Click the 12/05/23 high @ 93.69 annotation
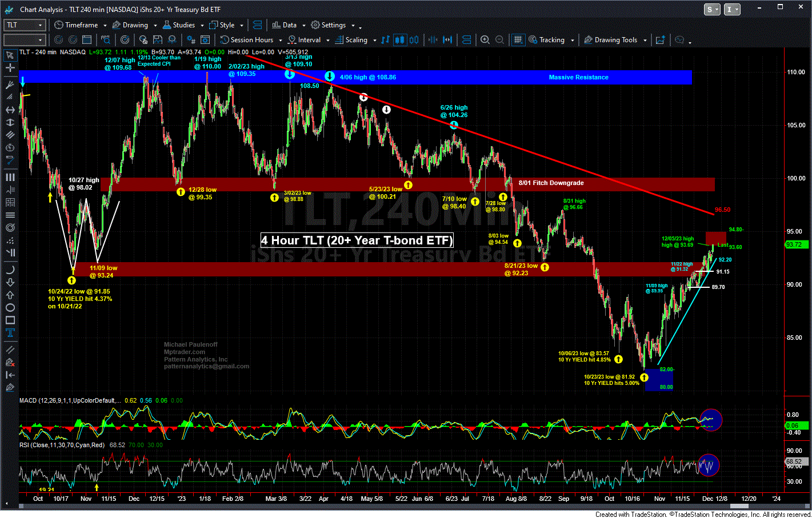 pyautogui.click(x=678, y=242)
